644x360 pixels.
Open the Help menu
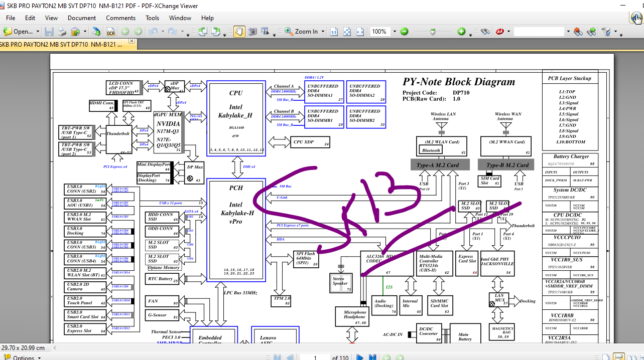208,18
